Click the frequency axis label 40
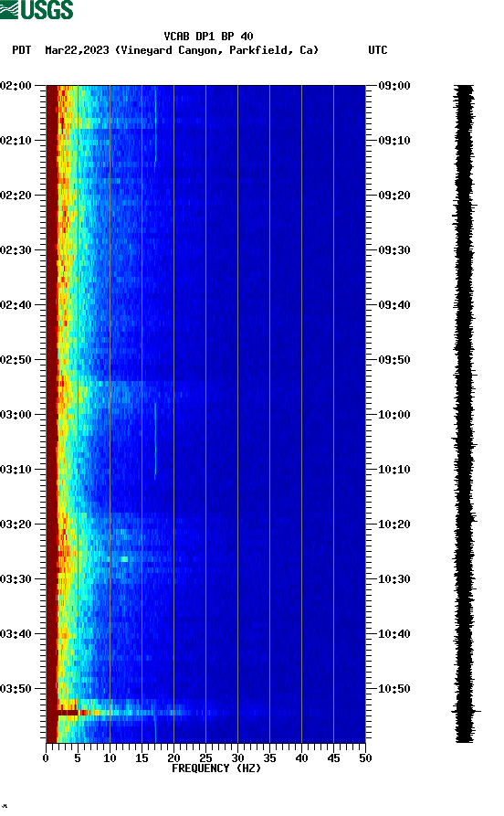The width and height of the screenshot is (504, 816). pyautogui.click(x=301, y=758)
